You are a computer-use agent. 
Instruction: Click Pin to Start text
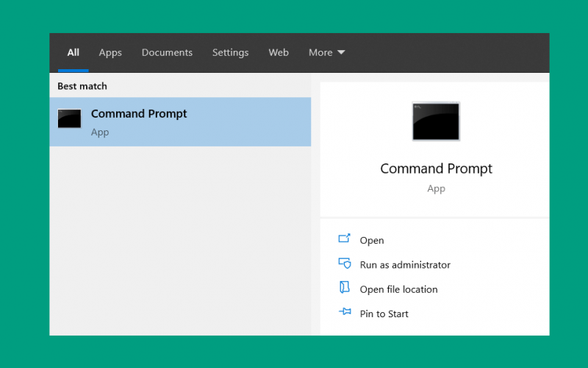(x=384, y=314)
